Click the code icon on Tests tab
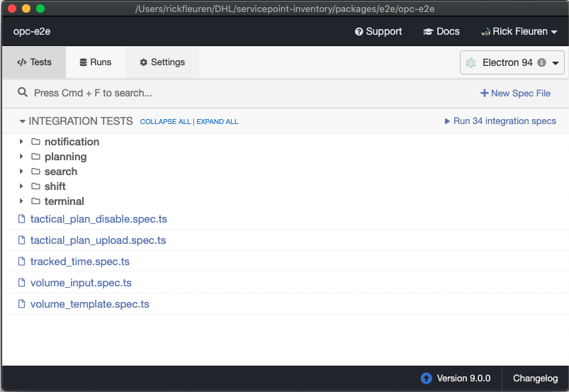Viewport: 569px width, 392px height. (x=22, y=62)
